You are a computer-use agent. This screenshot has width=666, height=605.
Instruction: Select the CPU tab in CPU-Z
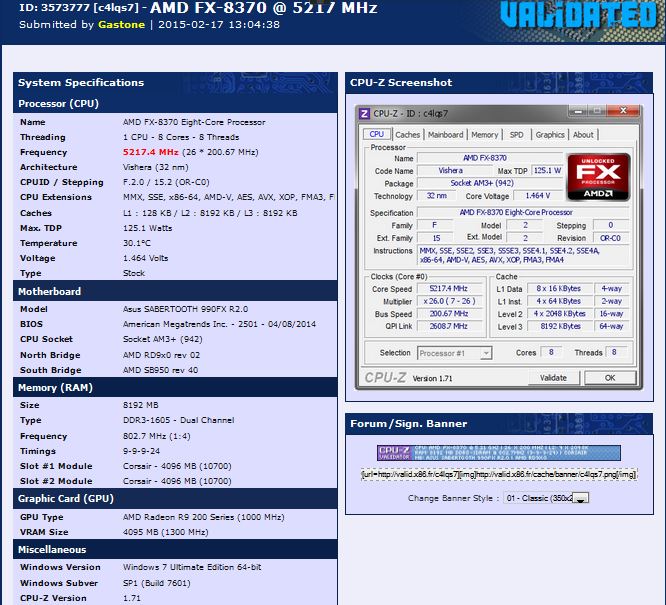click(376, 134)
